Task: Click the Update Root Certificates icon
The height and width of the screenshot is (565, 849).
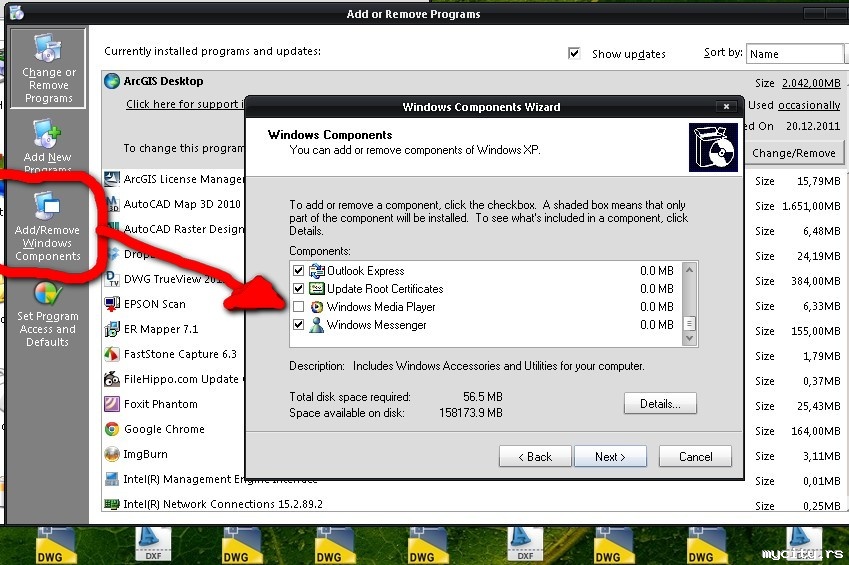Action: click(317, 288)
